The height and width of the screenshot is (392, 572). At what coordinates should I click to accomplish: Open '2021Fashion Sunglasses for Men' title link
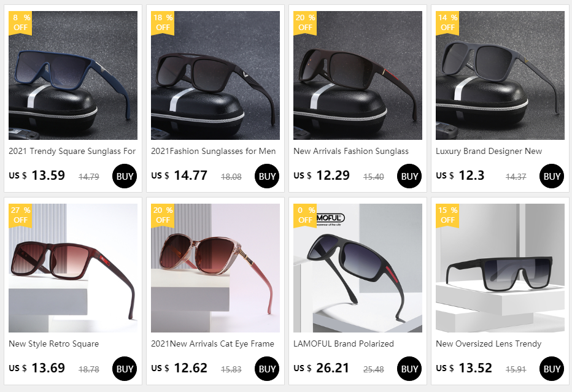214,151
